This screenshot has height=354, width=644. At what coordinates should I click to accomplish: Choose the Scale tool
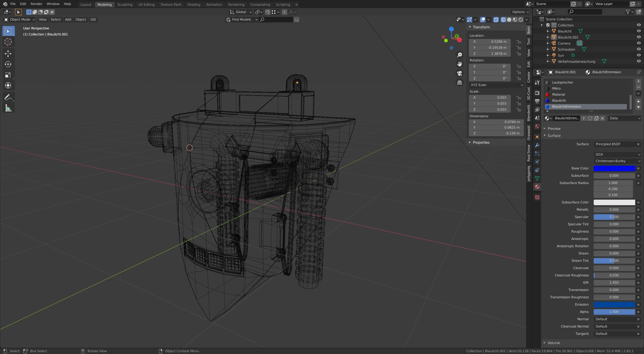pos(8,75)
